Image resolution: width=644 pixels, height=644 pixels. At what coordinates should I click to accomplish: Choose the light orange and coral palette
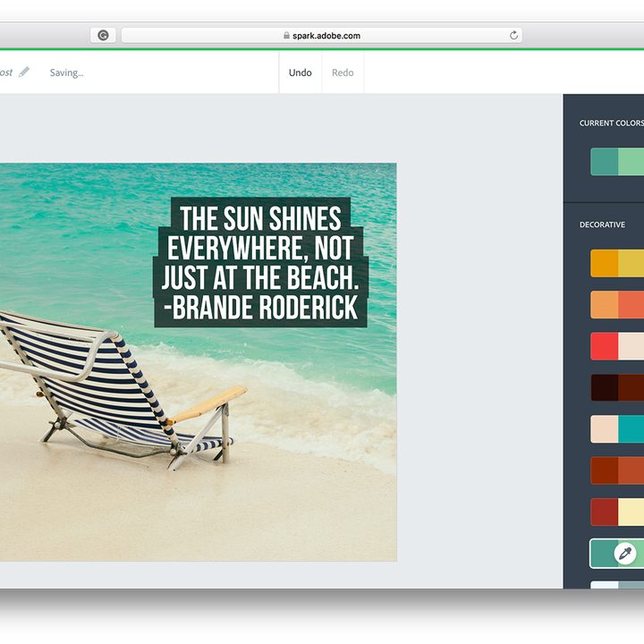click(x=617, y=305)
